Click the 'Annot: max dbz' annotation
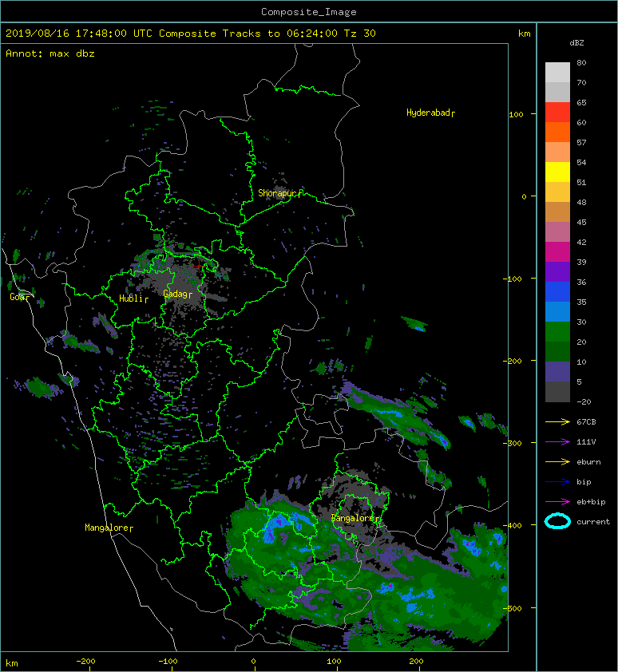 [50, 53]
